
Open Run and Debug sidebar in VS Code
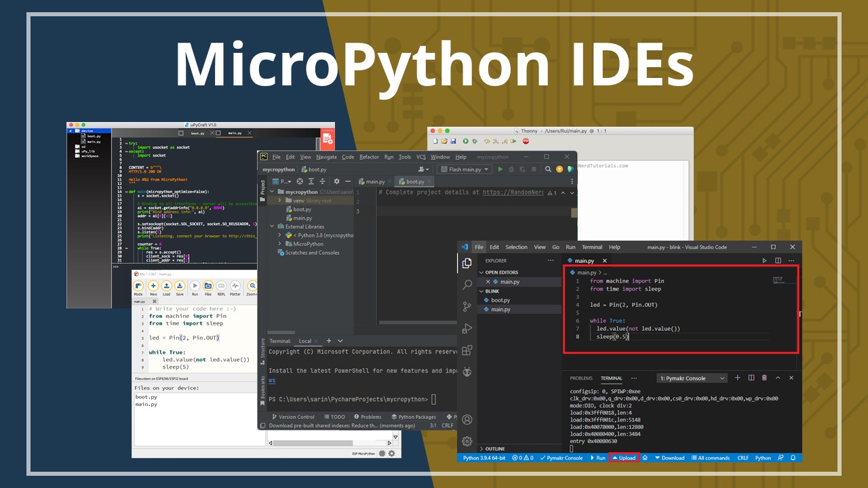click(467, 328)
